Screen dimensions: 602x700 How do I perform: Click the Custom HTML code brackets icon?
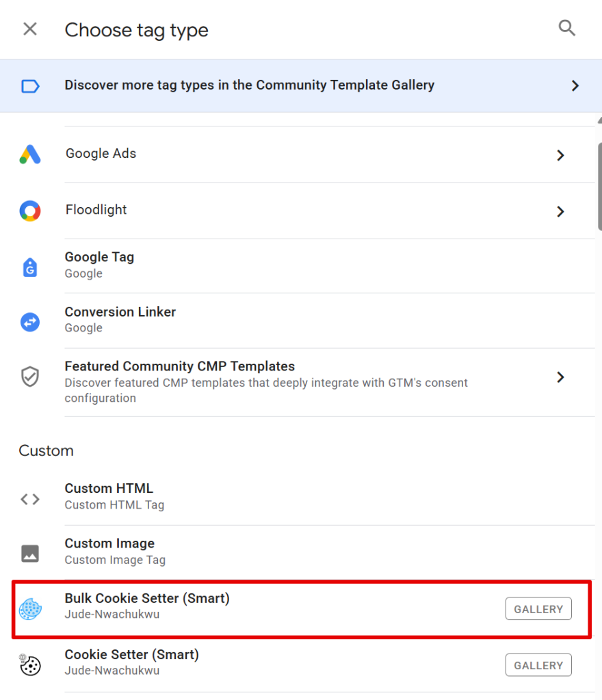click(x=30, y=499)
